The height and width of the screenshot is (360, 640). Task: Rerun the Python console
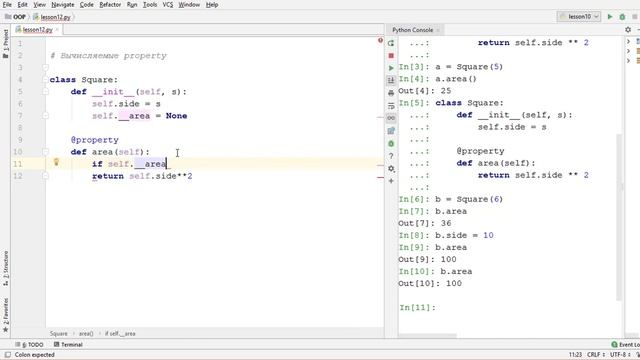click(x=391, y=43)
